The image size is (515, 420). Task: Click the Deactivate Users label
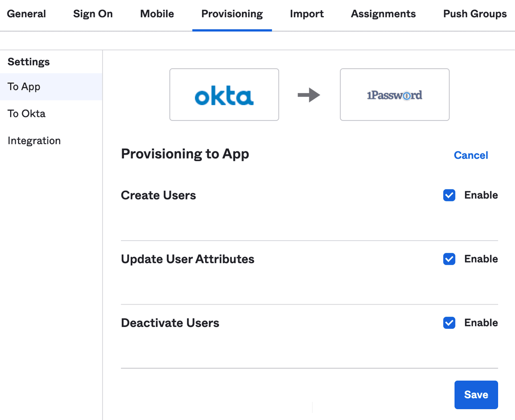170,323
